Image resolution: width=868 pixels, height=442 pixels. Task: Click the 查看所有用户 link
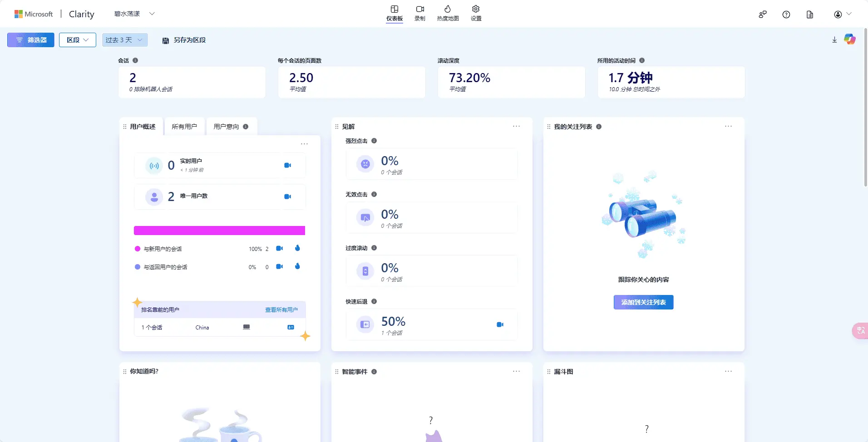coord(281,310)
